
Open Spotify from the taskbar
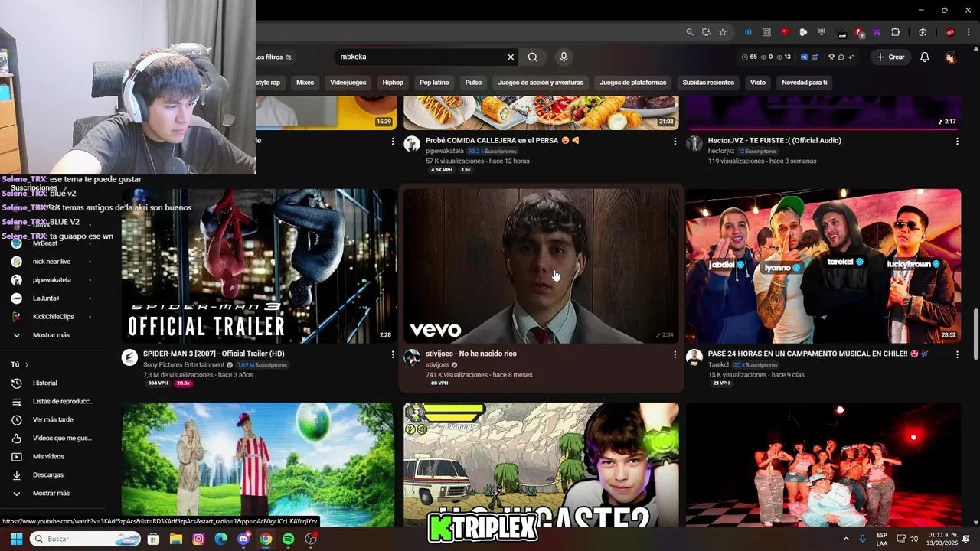[288, 539]
